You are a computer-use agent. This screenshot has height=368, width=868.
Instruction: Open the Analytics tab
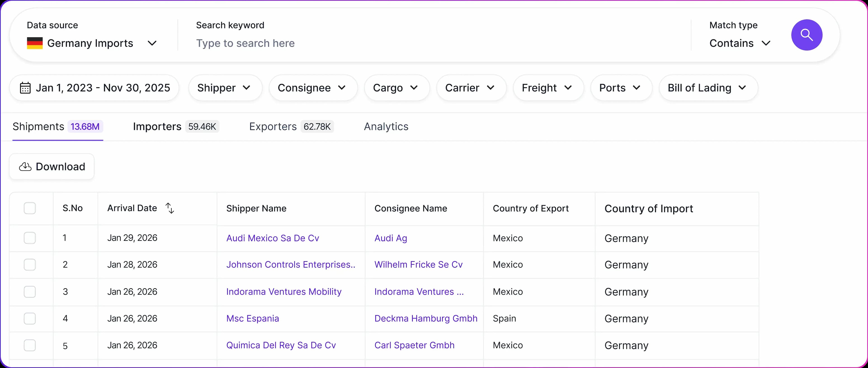(386, 127)
